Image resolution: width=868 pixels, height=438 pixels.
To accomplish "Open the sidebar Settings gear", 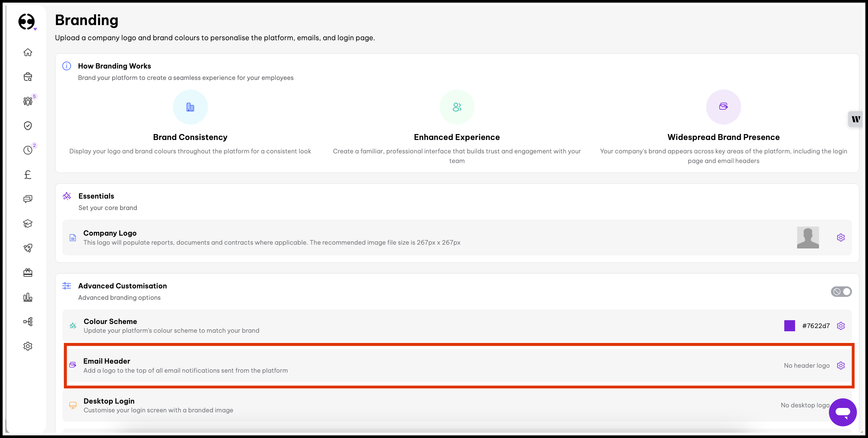I will [x=28, y=346].
